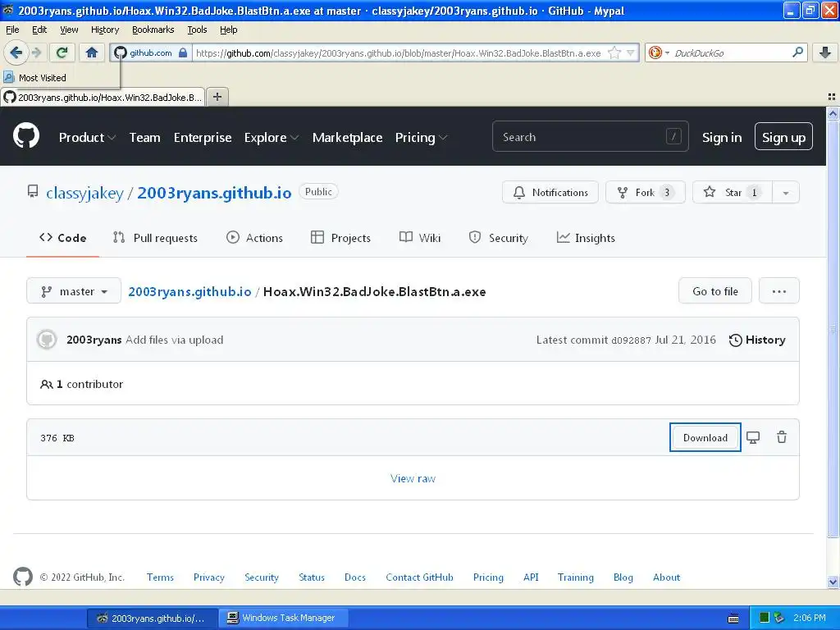
Task: Focus the GitHub Search field
Action: point(590,137)
